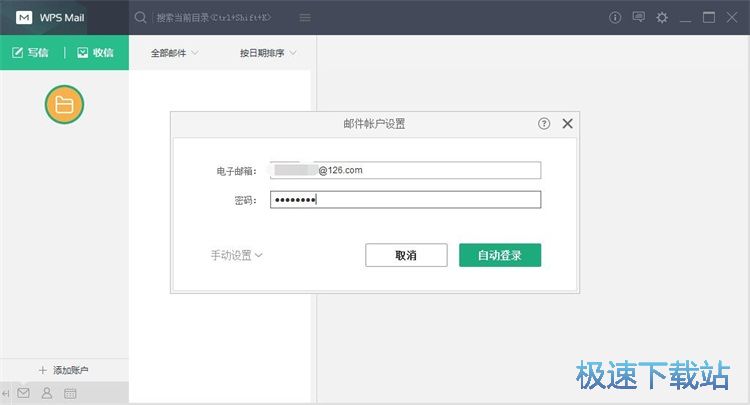Compose a new mail with 写信
Viewport: 750px width, 405px height.
30,53
